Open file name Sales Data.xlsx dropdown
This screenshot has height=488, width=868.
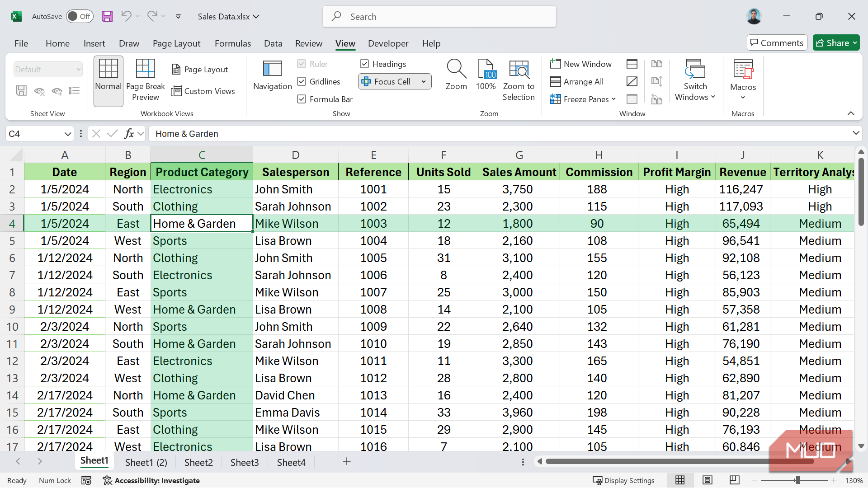coord(228,16)
